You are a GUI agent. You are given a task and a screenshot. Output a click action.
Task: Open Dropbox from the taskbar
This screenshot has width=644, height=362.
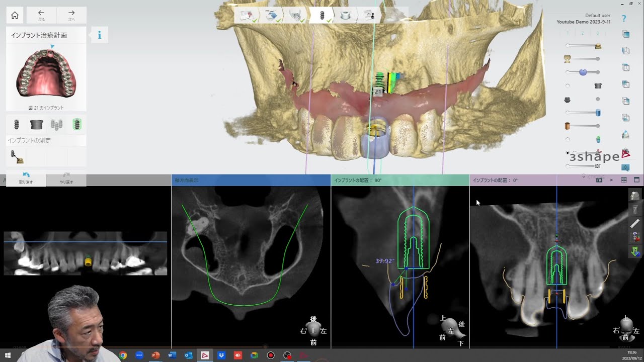click(x=221, y=355)
